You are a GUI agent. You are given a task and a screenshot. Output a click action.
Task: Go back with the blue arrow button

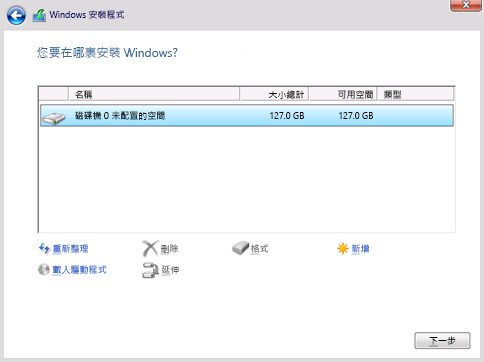(16, 15)
